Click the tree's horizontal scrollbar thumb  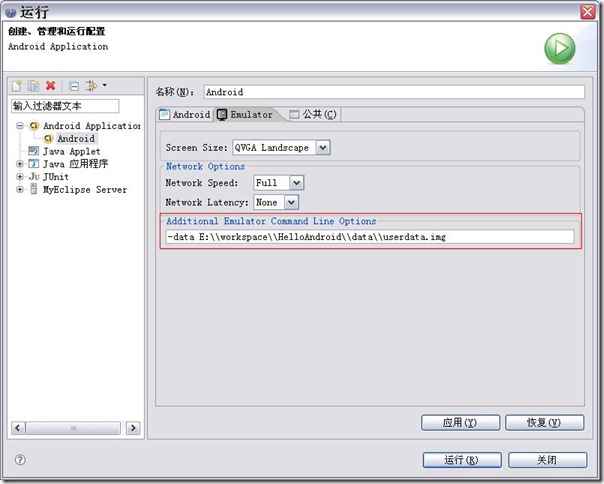[73, 428]
